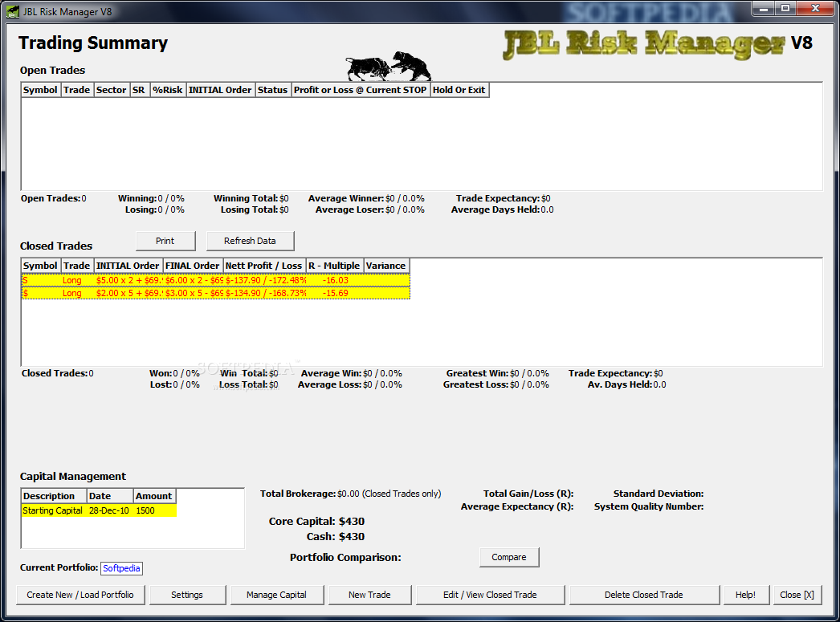Click the 1500 amount cell
Viewport: 840px width, 622px height.
click(145, 510)
